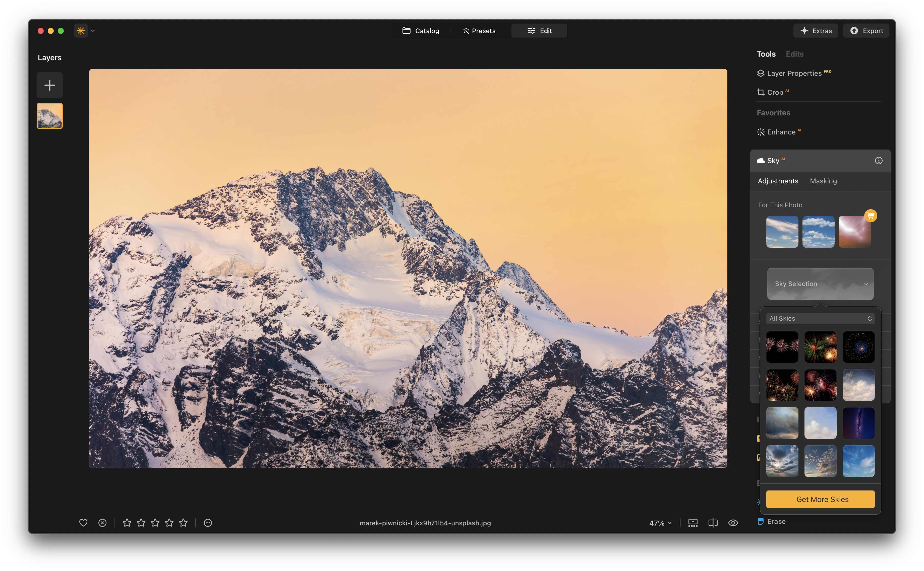Collapse the Sky Selection dropdown

(820, 284)
